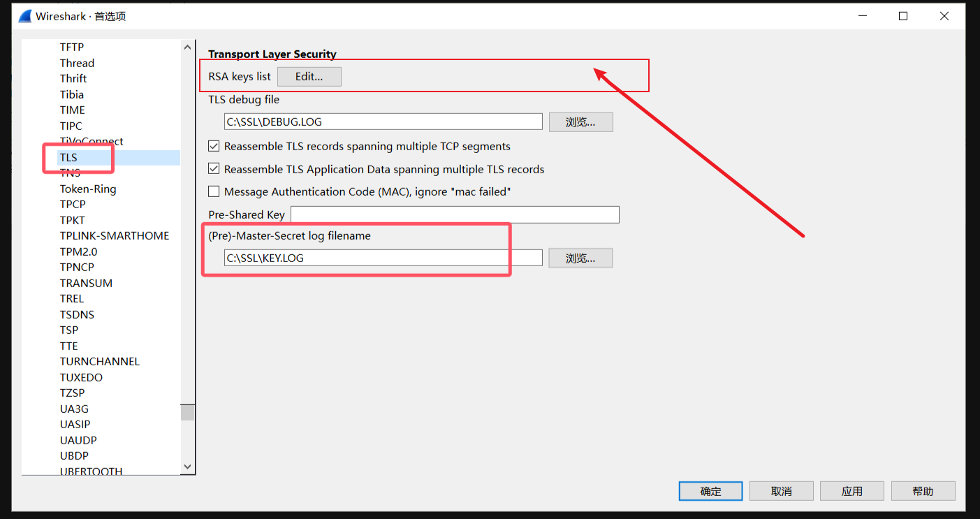Enable the ignore "mac failed" checkbox
This screenshot has height=519, width=980.
214,191
